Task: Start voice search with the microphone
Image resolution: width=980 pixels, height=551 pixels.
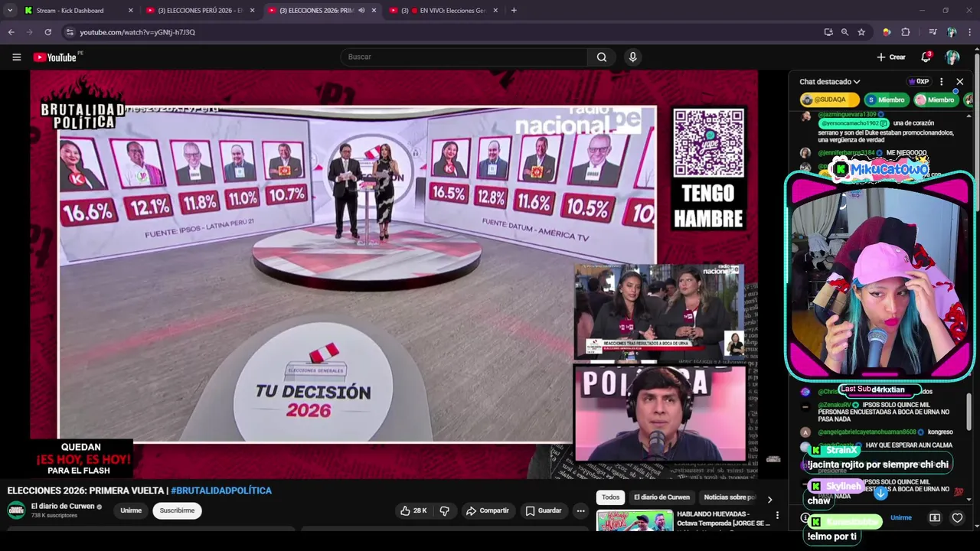Action: tap(632, 57)
